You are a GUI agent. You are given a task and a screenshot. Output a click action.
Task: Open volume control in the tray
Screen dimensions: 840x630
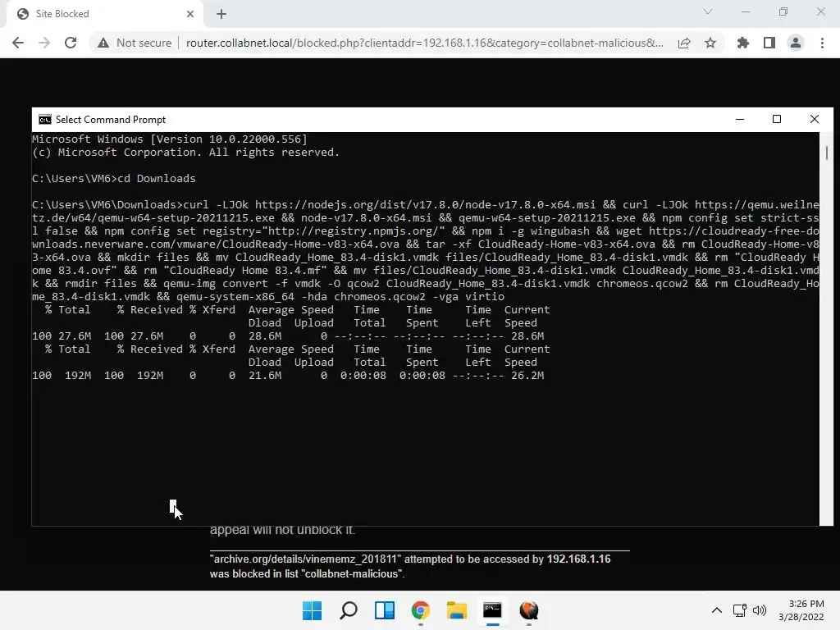click(760, 610)
